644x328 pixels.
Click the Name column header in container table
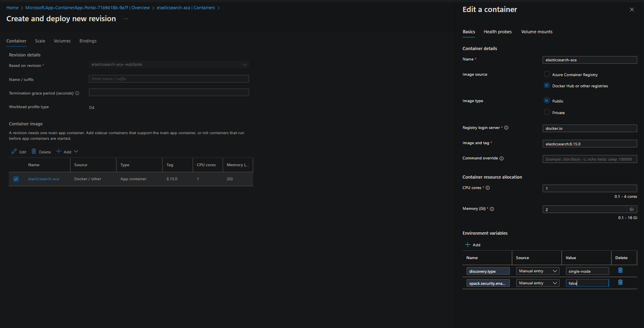(34, 165)
